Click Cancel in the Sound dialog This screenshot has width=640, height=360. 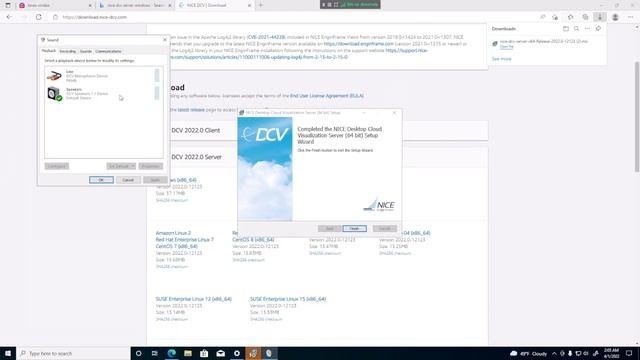coord(128,180)
